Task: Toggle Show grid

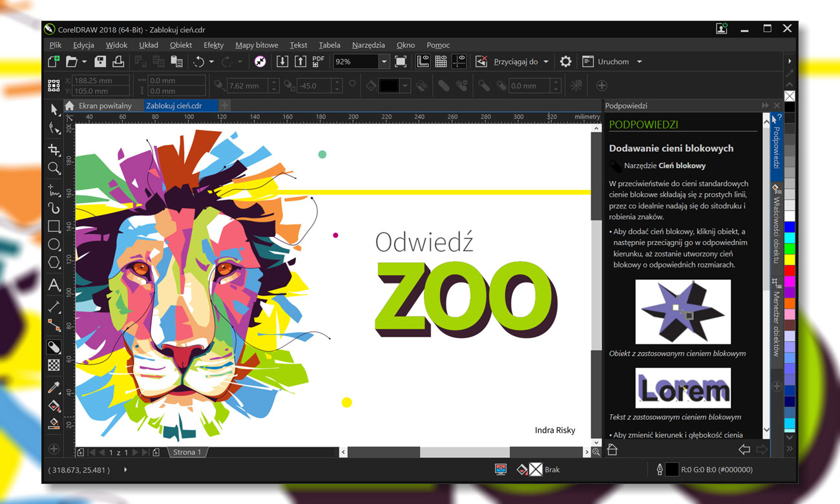Action: click(x=441, y=61)
